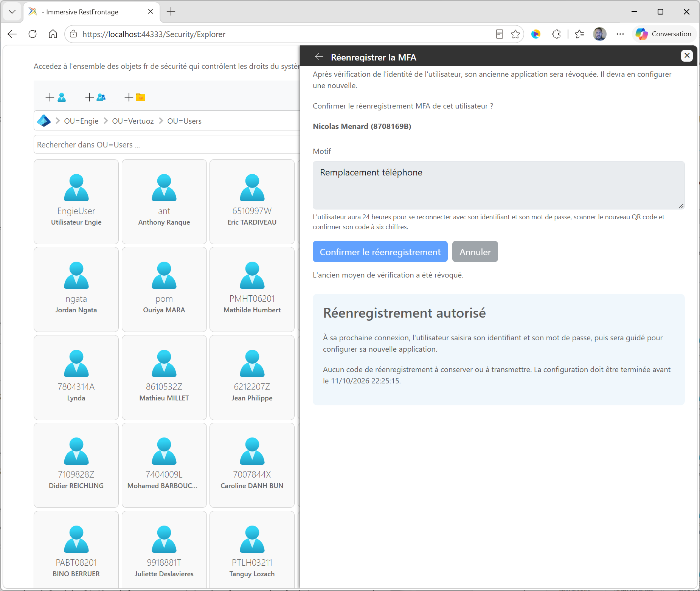The width and height of the screenshot is (700, 591).
Task: Open the browser profile avatar
Action: (599, 34)
